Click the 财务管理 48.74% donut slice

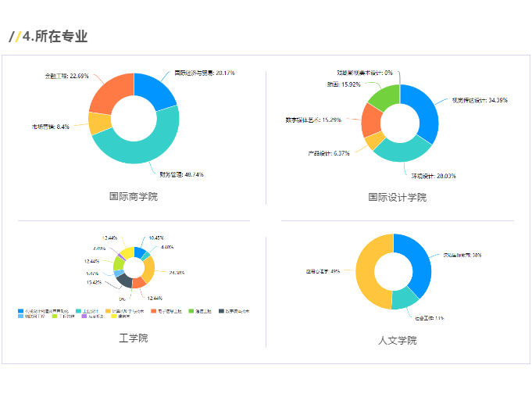click(x=141, y=151)
